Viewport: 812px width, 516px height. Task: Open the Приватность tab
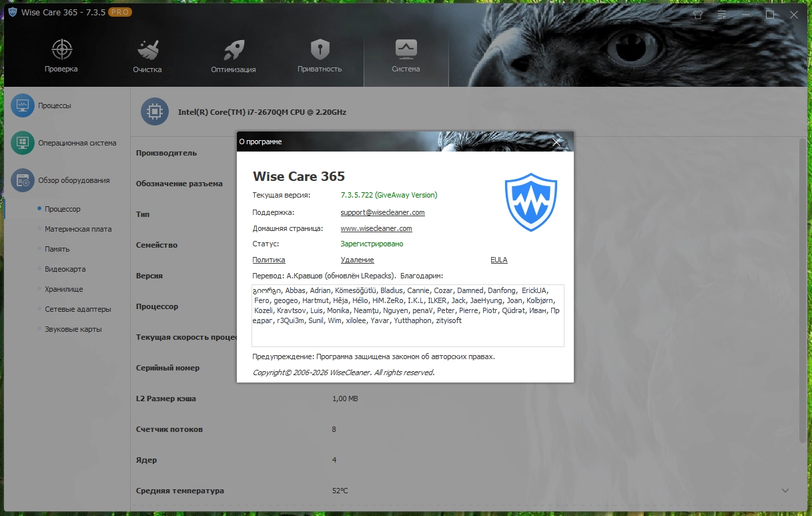pos(320,57)
